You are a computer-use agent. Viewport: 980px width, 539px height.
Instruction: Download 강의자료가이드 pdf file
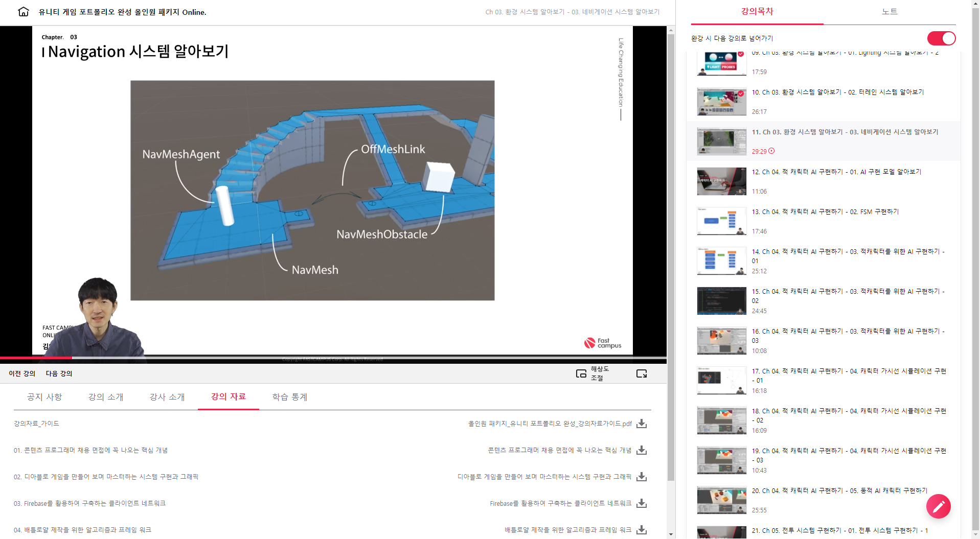642,424
